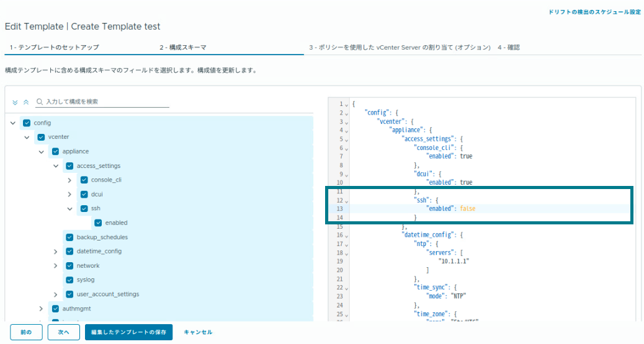Toggle the syslog checkbox
Image resolution: width=644 pixels, height=344 pixels.
pyautogui.click(x=69, y=280)
